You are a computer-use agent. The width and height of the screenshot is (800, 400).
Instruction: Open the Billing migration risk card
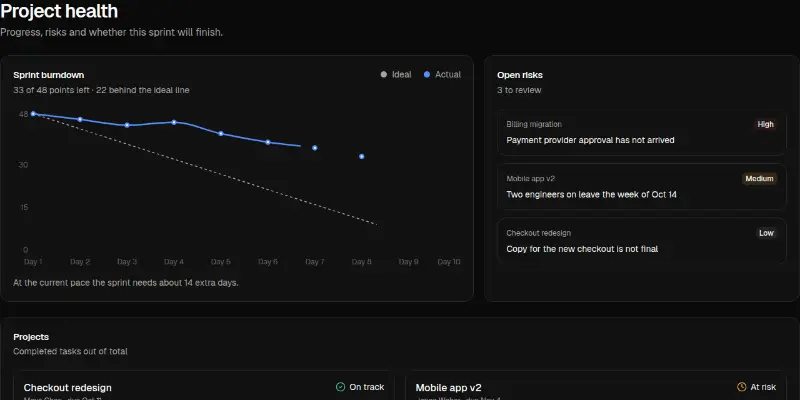click(x=641, y=132)
